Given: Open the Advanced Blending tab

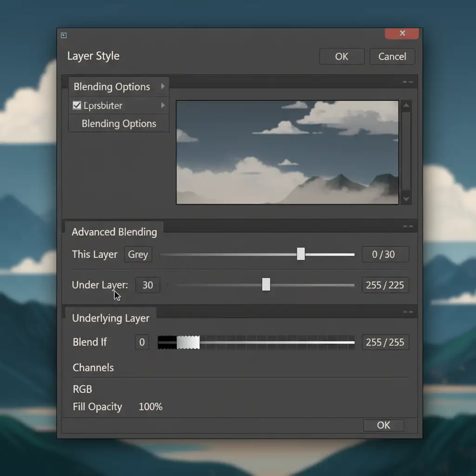Looking at the screenshot, I should (114, 232).
